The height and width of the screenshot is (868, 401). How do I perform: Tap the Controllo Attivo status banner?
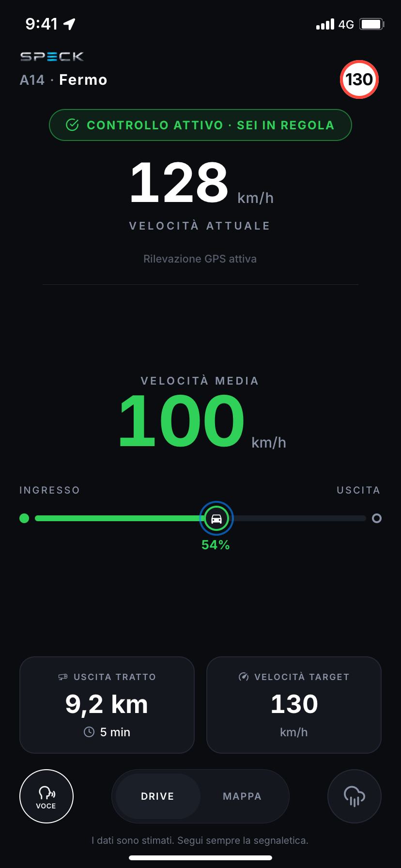[200, 125]
